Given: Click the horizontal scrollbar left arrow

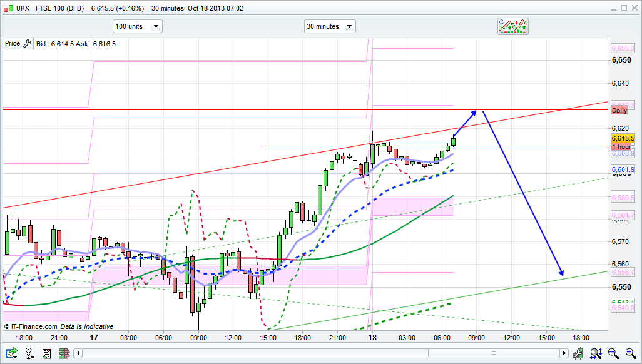Looking at the screenshot, I should click(76, 354).
